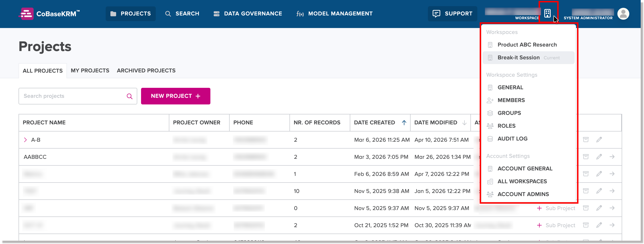Click the Support button
Screen dimensions: 644x244
452,14
